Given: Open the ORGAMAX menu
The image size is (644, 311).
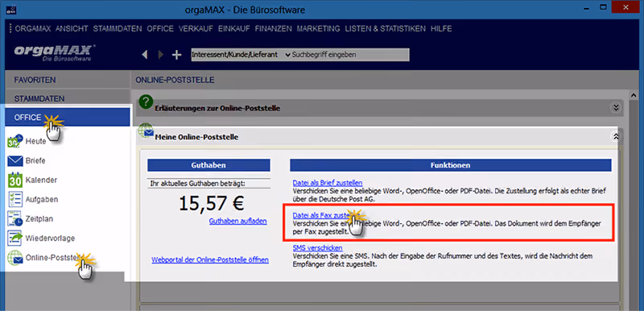Looking at the screenshot, I should (x=33, y=29).
